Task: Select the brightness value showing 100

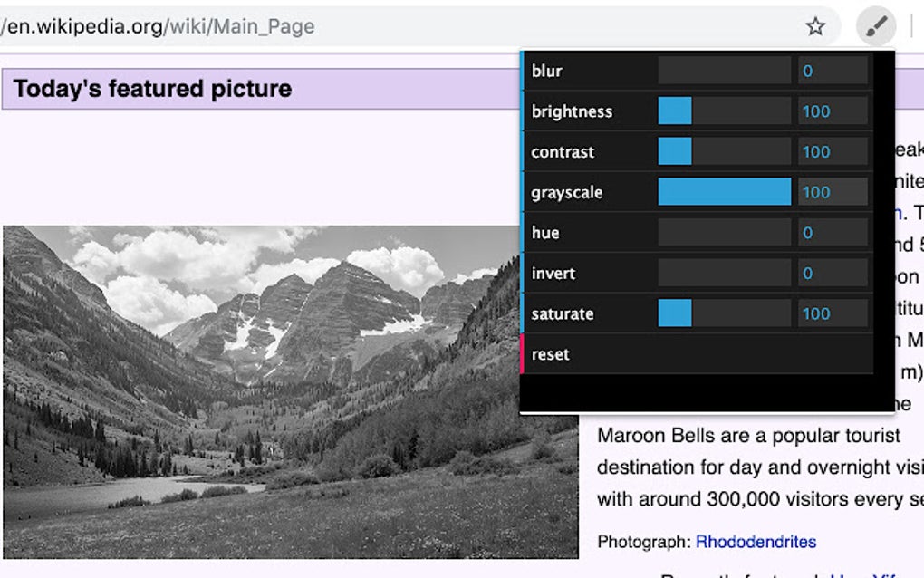Action: pyautogui.click(x=832, y=111)
